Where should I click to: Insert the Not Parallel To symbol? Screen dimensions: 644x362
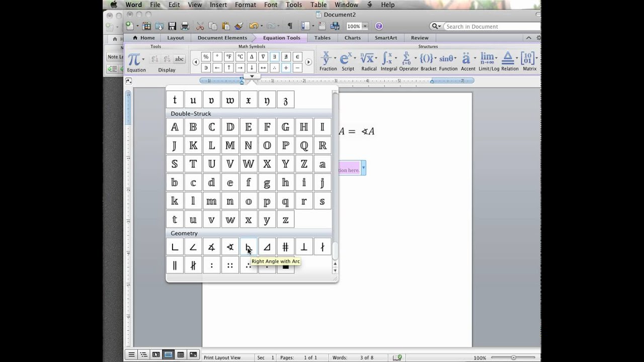point(193,265)
